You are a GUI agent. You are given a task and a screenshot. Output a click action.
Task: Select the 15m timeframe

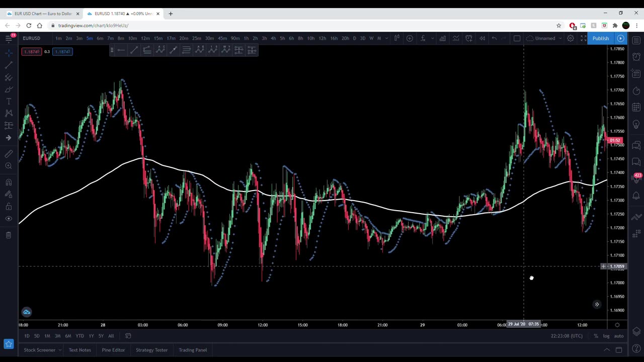coord(158,38)
